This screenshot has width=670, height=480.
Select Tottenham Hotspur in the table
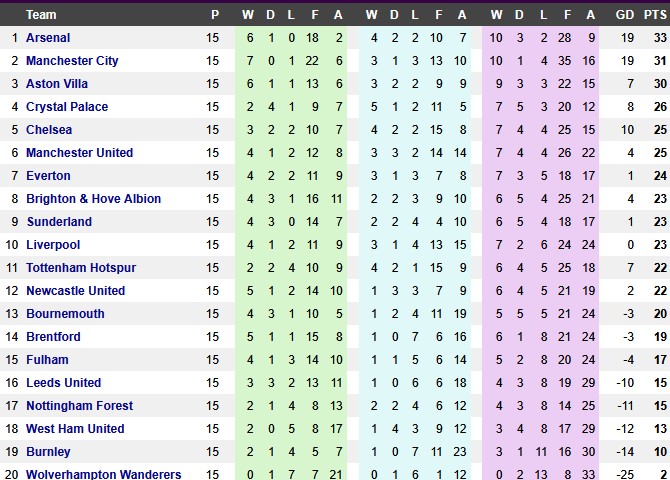(81, 268)
